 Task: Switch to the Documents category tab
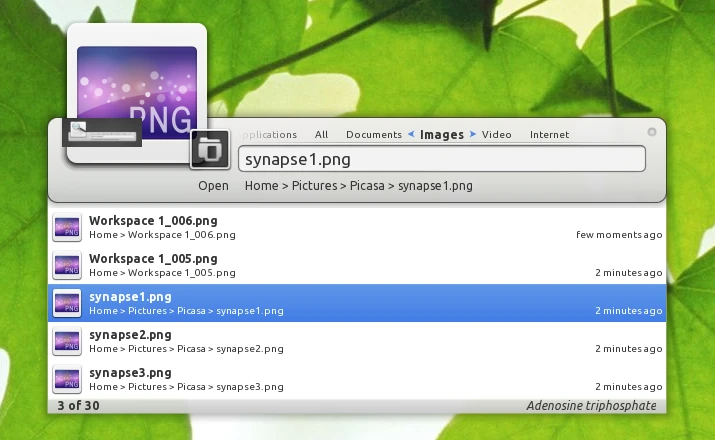(x=374, y=134)
